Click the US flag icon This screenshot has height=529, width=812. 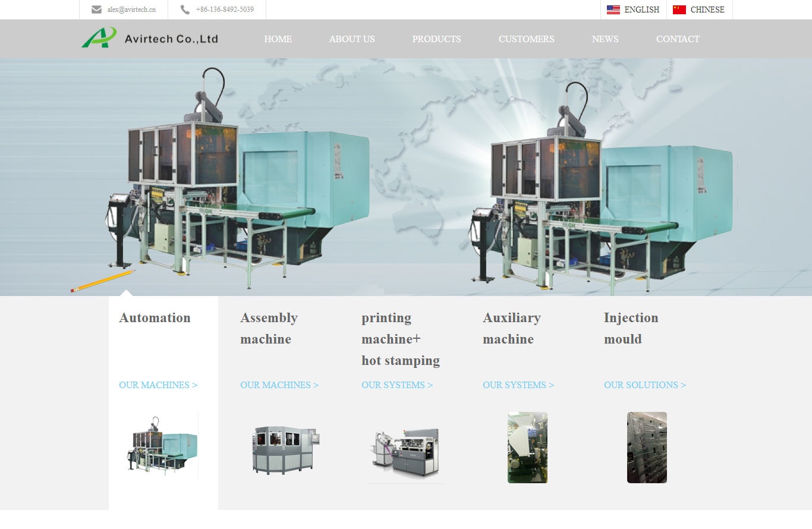613,10
